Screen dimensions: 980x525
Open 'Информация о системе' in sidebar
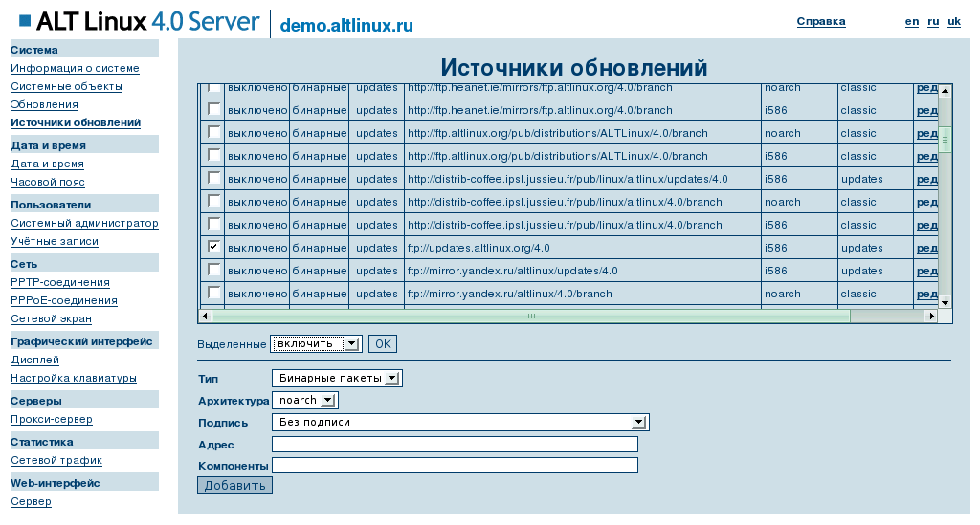point(75,68)
